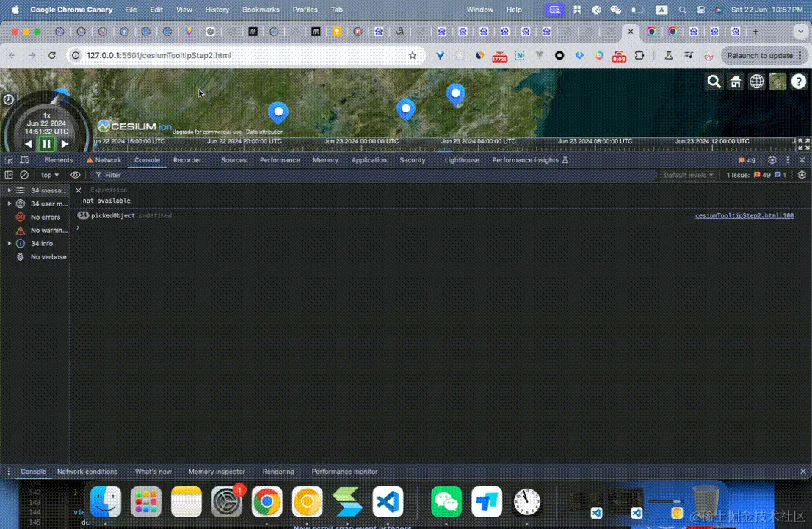
Task: Open new browser tab plus button
Action: (755, 32)
